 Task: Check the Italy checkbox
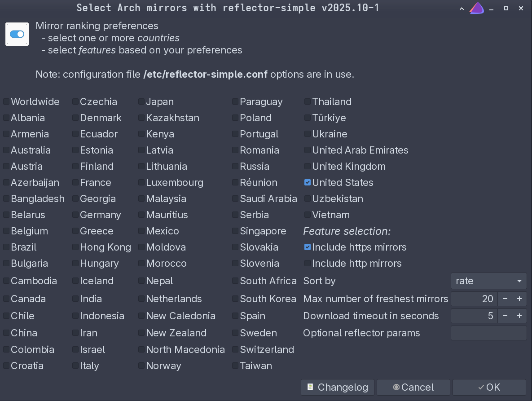[75, 366]
